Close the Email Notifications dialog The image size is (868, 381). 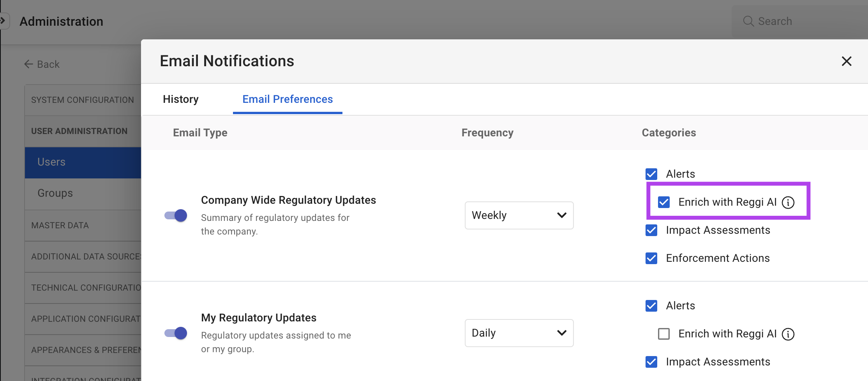click(x=846, y=61)
